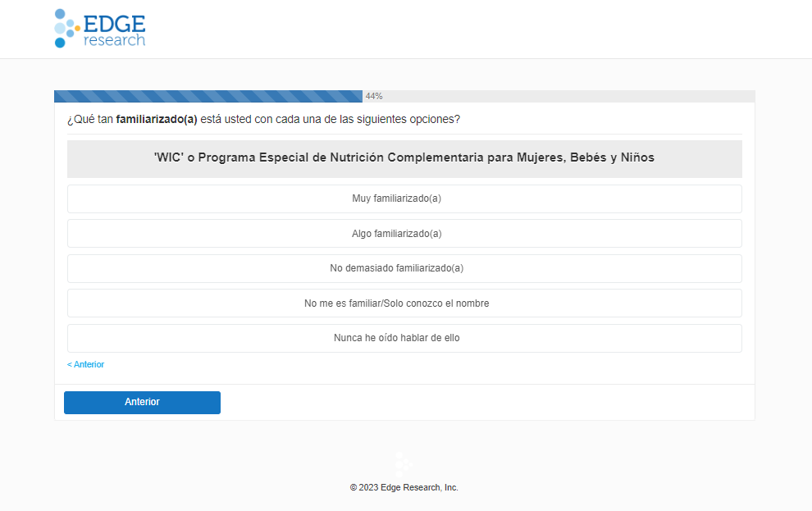Viewport: 812px width, 511px height.
Task: Click the Edge Research dots logo icon
Action: click(x=66, y=28)
